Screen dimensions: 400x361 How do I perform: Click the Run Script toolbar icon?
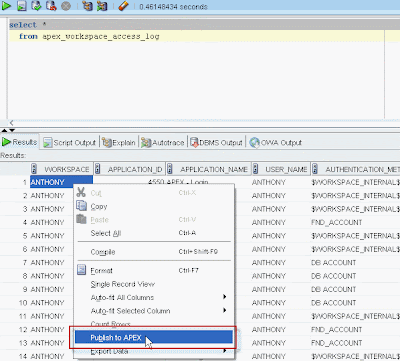click(22, 6)
